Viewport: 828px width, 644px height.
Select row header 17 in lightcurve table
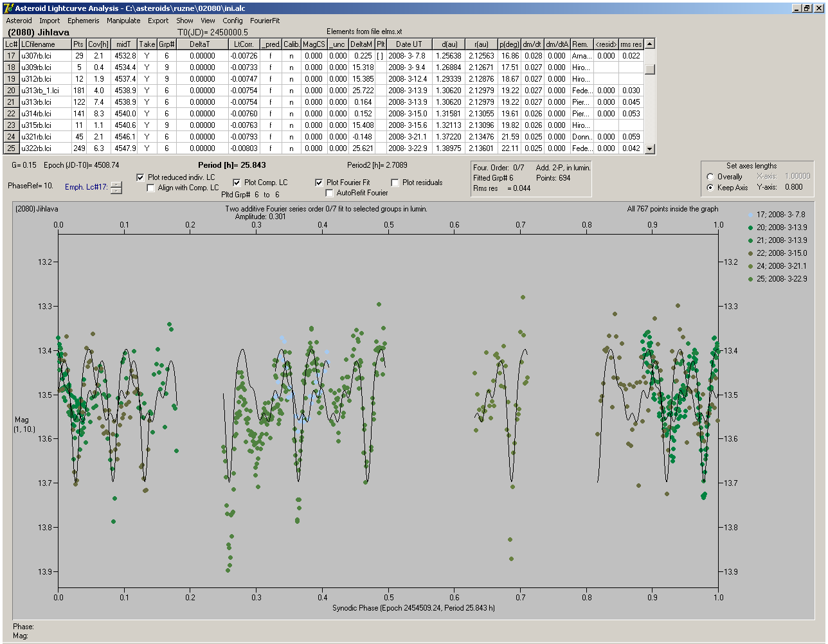pos(12,56)
